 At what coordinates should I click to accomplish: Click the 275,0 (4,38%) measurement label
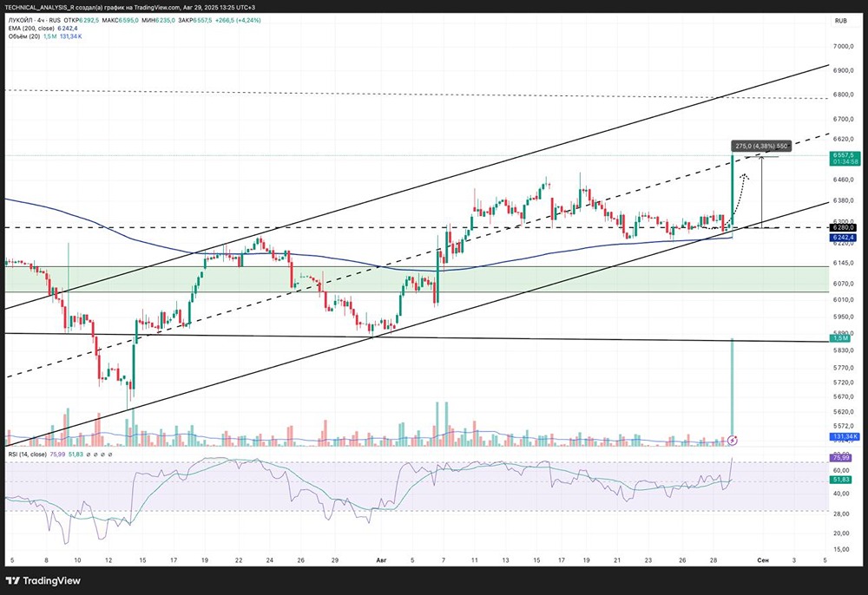coord(761,147)
